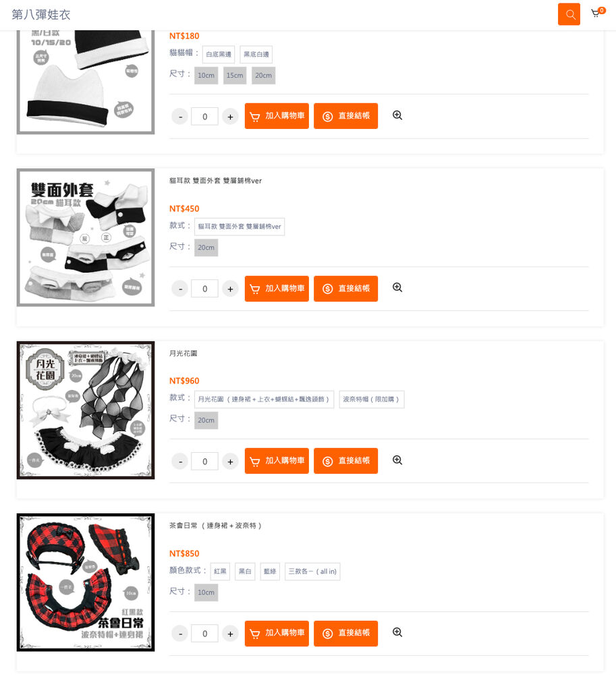The width and height of the screenshot is (616, 691).
Task: Zoom the cat hat product magnifier icon
Action: pyautogui.click(x=397, y=115)
